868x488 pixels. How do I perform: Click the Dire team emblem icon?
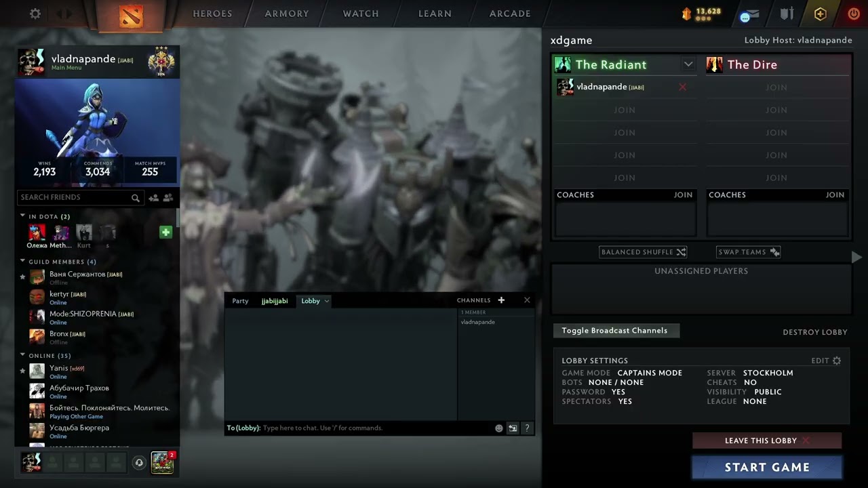click(714, 64)
